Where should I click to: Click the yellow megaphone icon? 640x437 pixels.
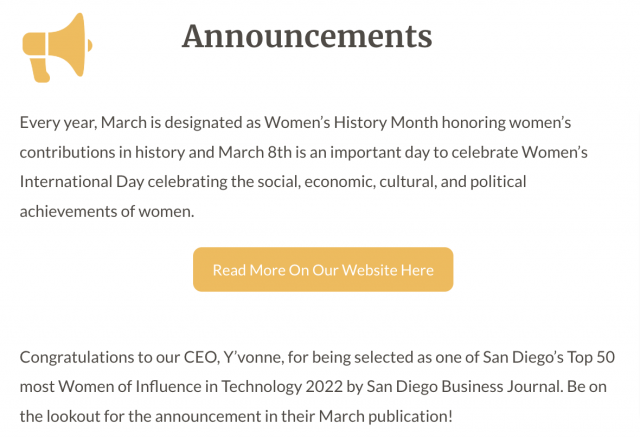pyautogui.click(x=57, y=48)
